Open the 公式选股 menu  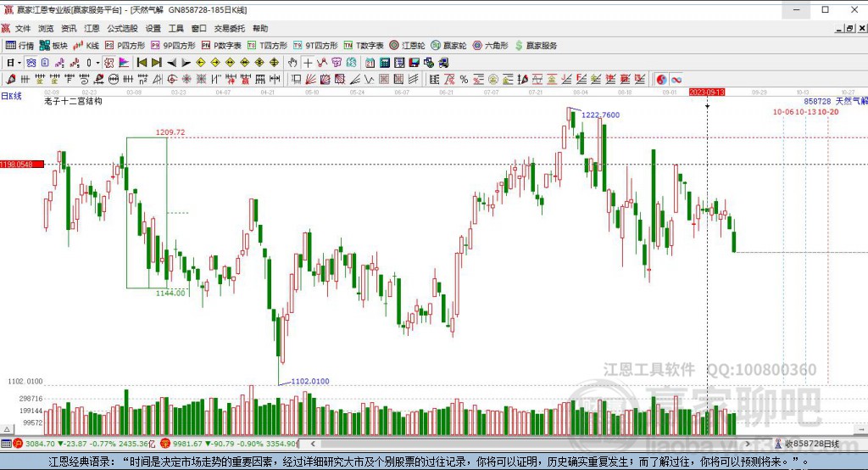[x=122, y=28]
